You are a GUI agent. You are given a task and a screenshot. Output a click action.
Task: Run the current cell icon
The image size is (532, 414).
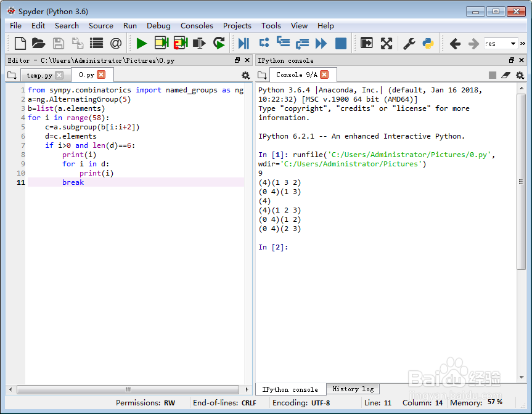pyautogui.click(x=162, y=43)
